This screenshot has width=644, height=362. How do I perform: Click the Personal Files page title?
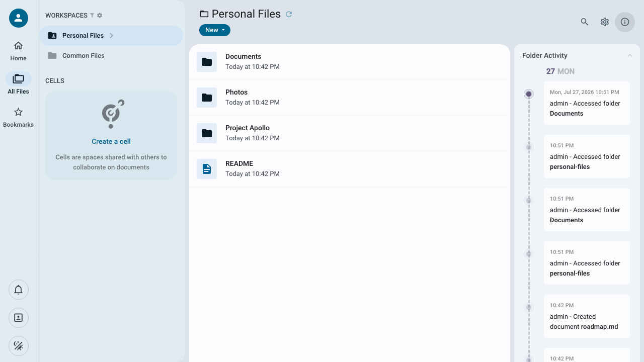point(246,14)
